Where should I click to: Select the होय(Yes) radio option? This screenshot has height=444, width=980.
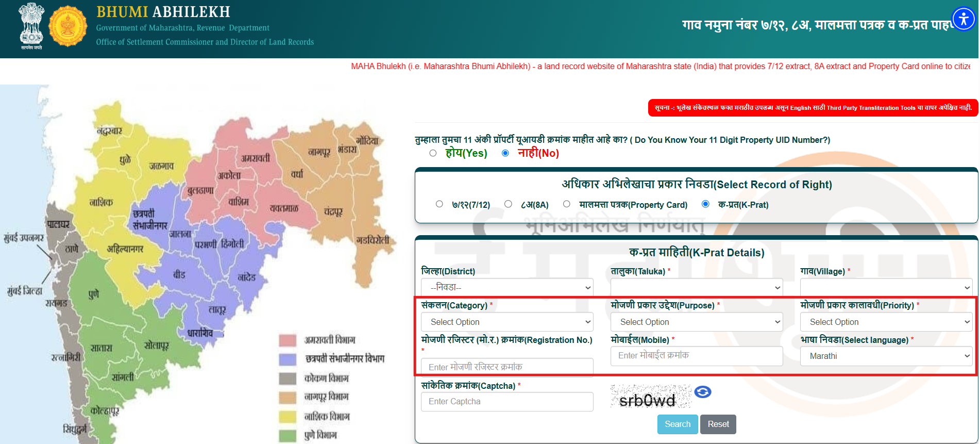click(x=433, y=153)
